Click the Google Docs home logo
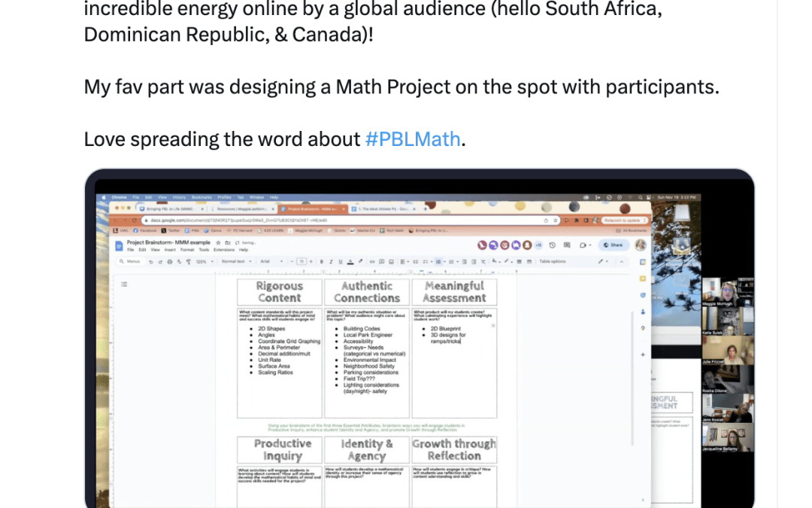This screenshot has height=508, width=812. click(119, 246)
